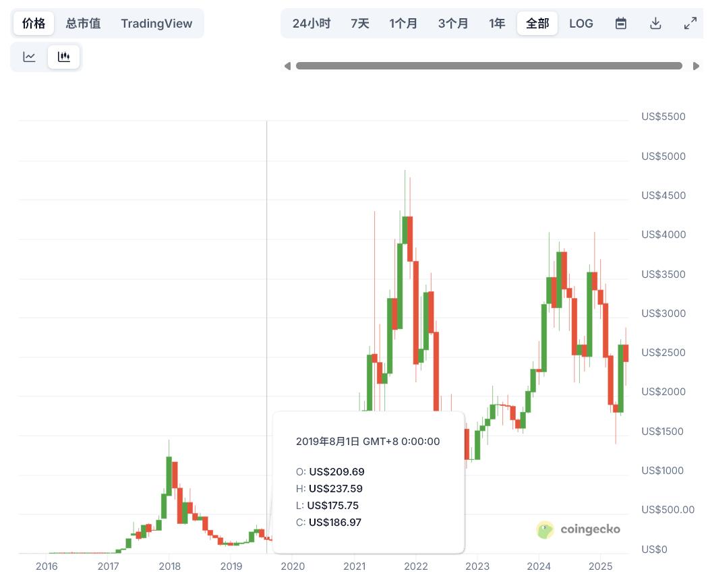This screenshot has height=588, width=708.
Task: Choose the 7天 time range
Action: coord(360,23)
